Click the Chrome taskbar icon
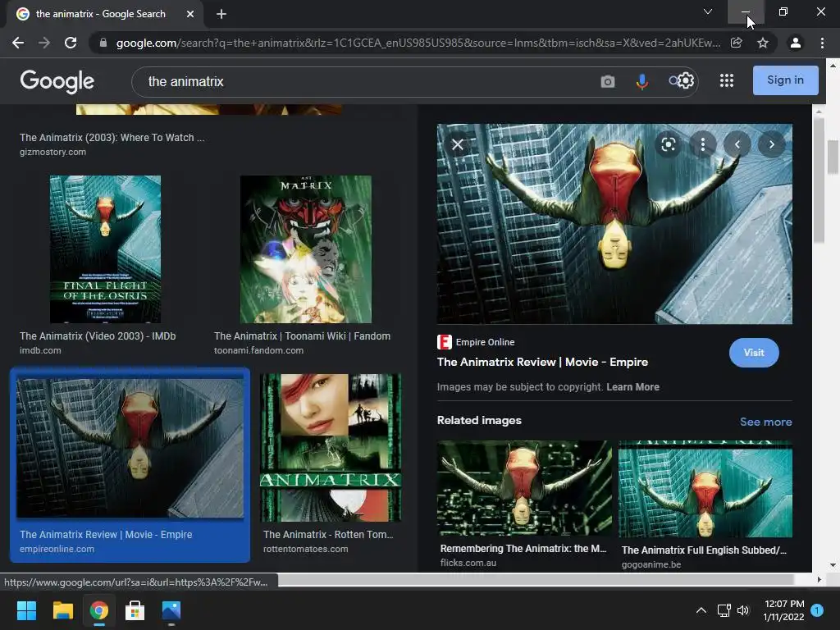The width and height of the screenshot is (840, 630). tap(99, 610)
